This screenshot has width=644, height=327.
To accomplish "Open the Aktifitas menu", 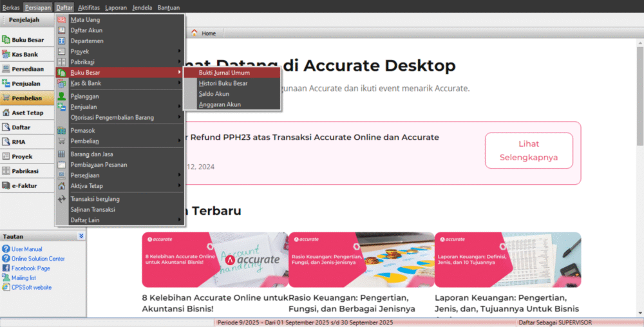I will [x=89, y=7].
